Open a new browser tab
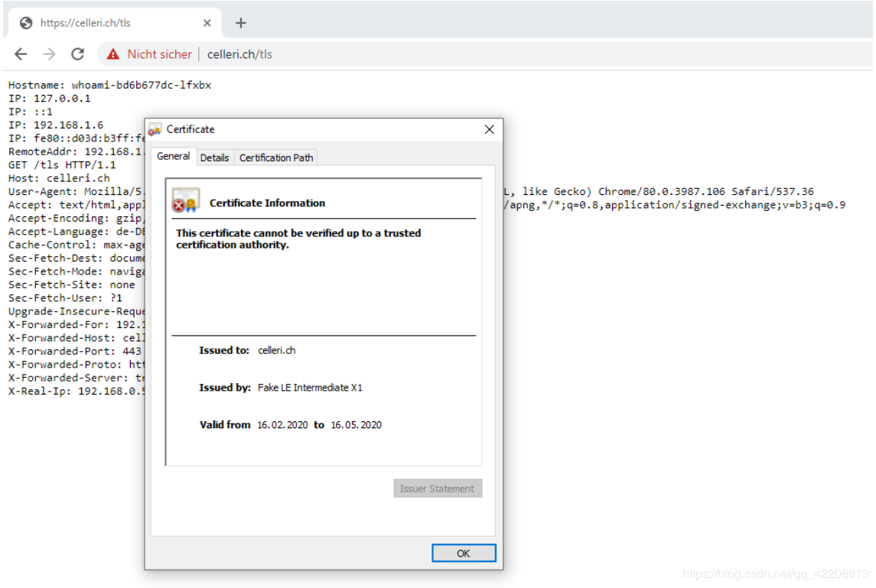The width and height of the screenshot is (876, 588). pos(241,23)
